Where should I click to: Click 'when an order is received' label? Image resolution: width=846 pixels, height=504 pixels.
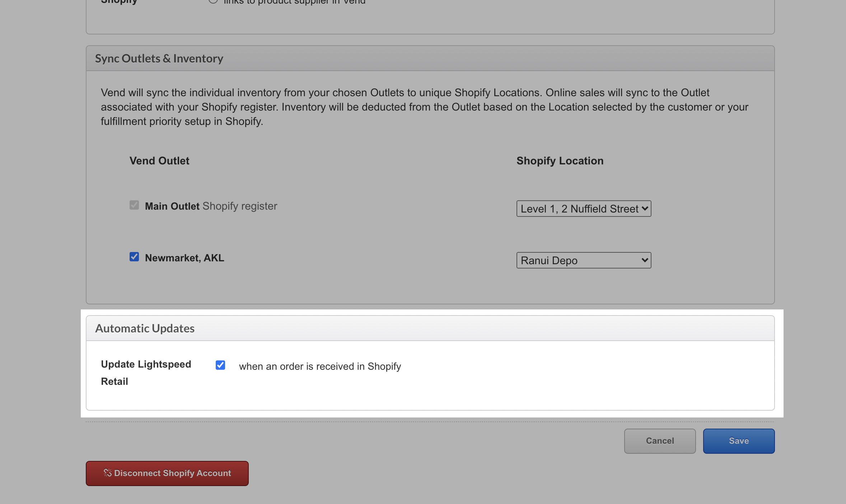point(320,367)
